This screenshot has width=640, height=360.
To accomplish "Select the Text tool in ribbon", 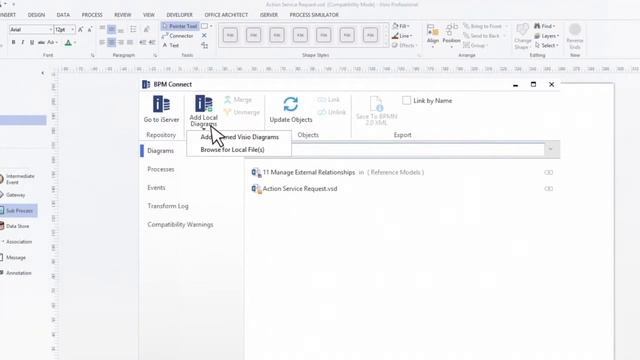I will pyautogui.click(x=171, y=45).
